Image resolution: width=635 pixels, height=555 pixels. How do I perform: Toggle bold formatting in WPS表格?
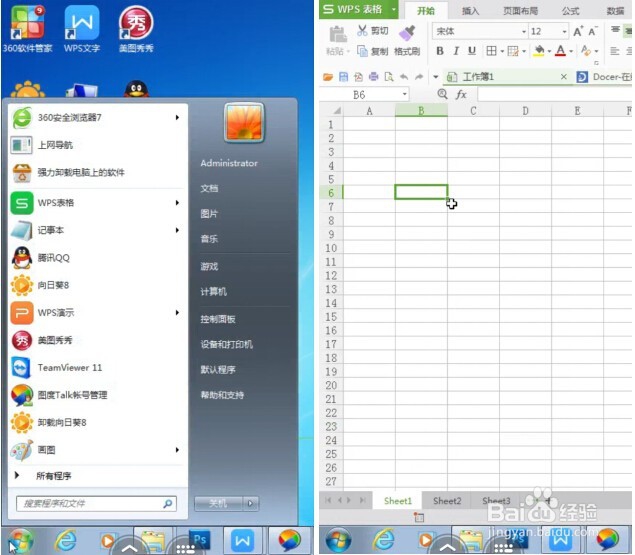(440, 51)
